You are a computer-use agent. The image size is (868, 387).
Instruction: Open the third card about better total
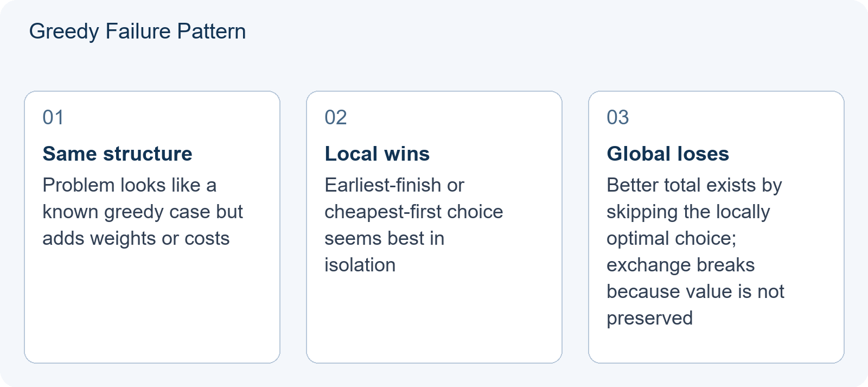[x=716, y=227]
